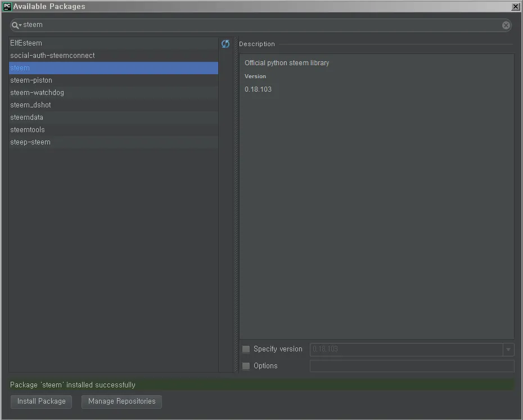The image size is (523, 420).
Task: Select the steemtools package
Action: 114,129
